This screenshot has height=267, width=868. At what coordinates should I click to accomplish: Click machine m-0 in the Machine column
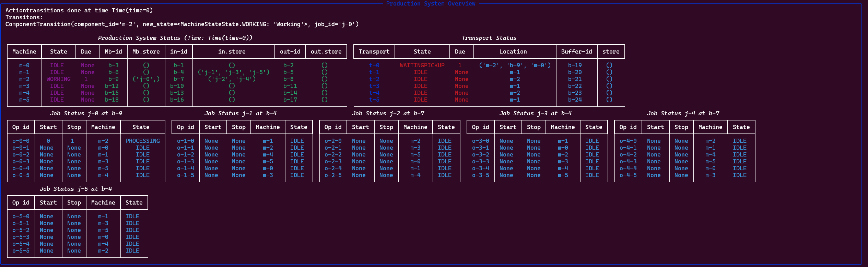[x=24, y=65]
